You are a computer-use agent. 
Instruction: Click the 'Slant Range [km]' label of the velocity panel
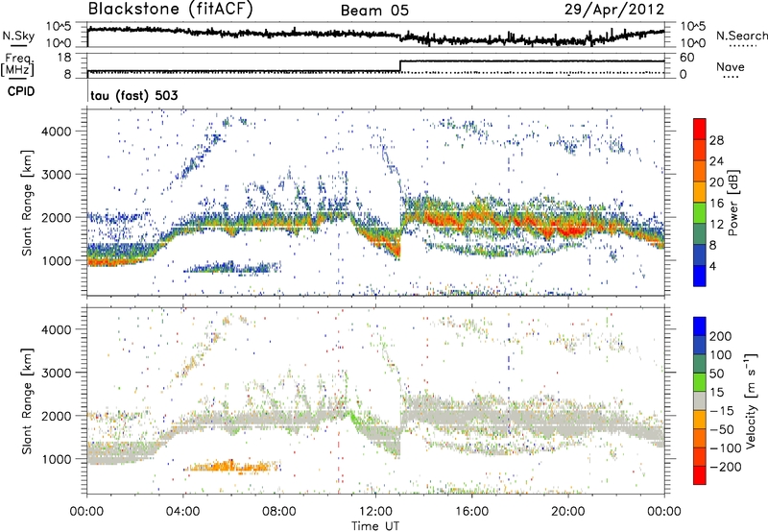27,400
